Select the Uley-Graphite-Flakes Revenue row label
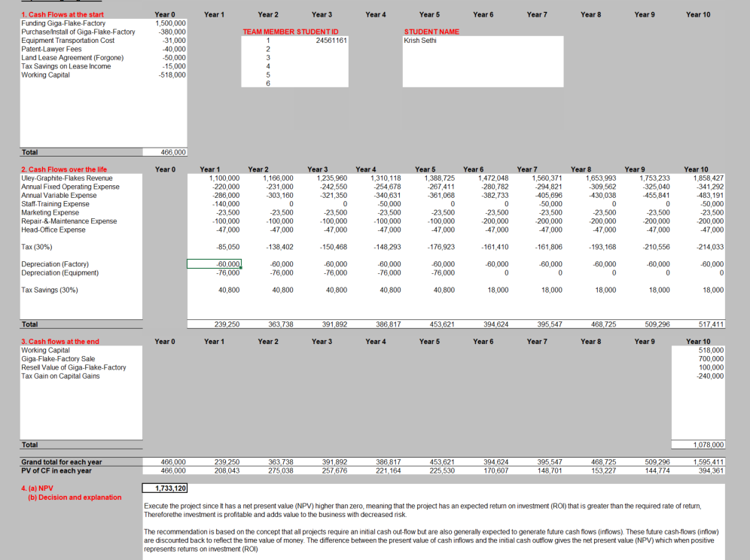The width and height of the screenshot is (750, 560). coord(66,178)
